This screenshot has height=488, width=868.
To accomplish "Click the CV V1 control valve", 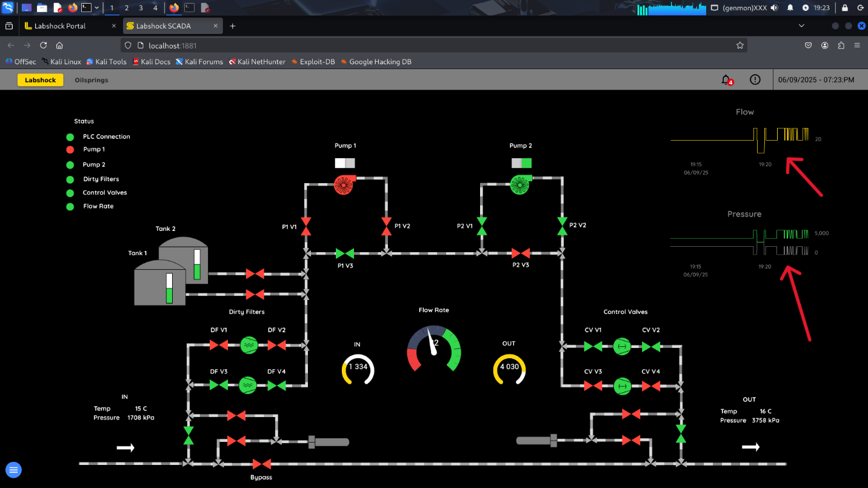I will 593,347.
